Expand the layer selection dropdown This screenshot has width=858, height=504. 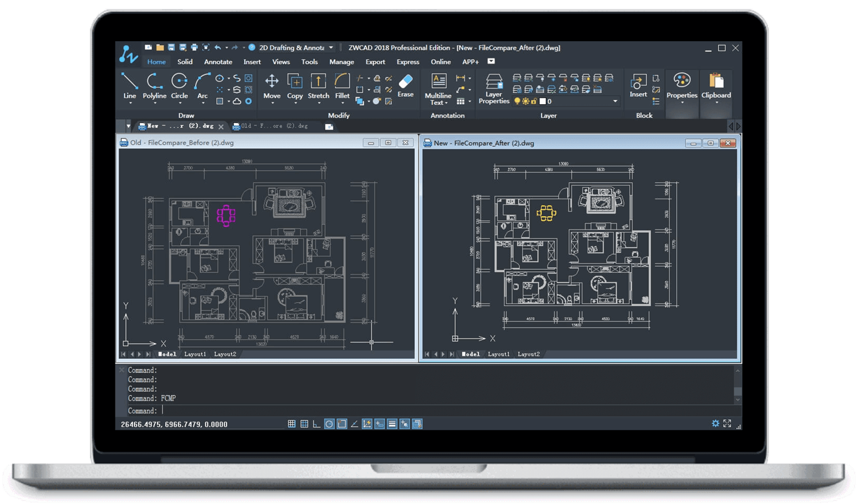pyautogui.click(x=616, y=101)
